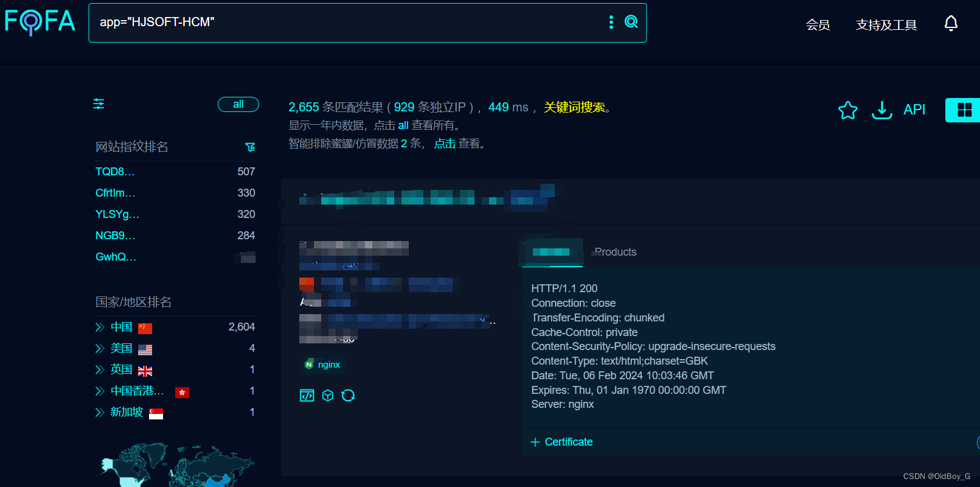Viewport: 980px width, 487px height.
Task: Select the blurred header tab beside Products
Action: point(552,252)
